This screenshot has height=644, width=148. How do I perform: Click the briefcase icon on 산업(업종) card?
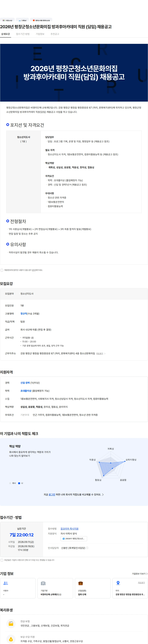(81, 583)
